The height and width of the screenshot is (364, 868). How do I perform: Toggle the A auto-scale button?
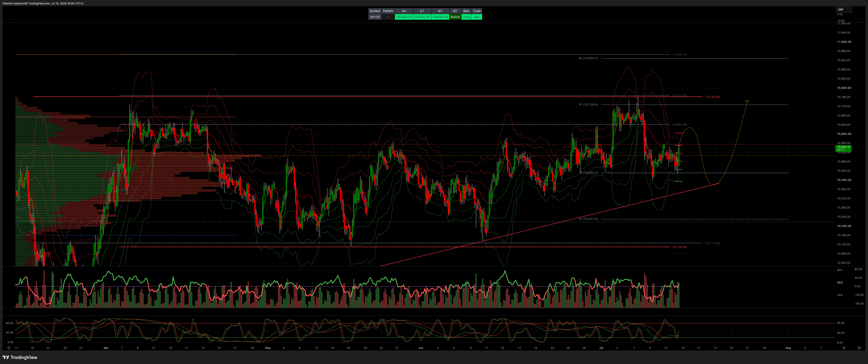tap(844, 348)
